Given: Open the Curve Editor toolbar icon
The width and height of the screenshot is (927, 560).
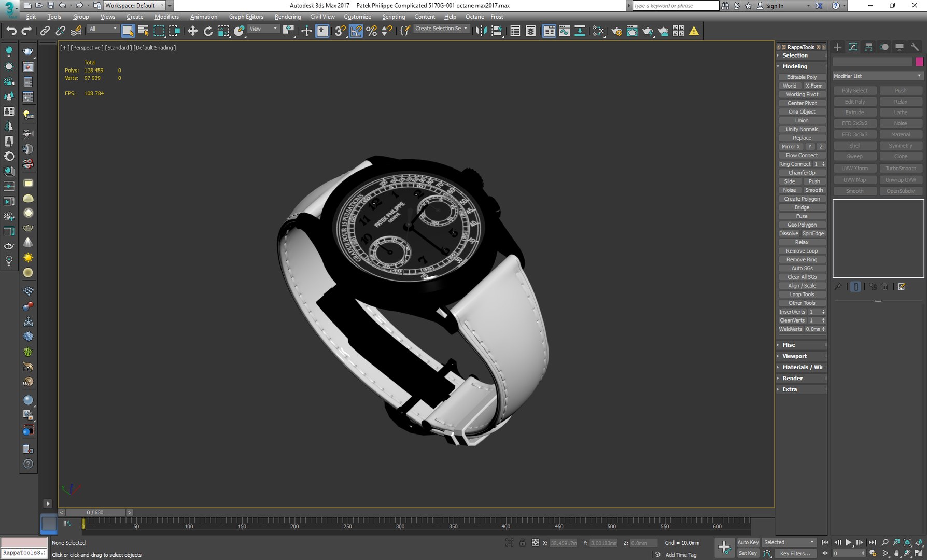Looking at the screenshot, I should coord(564,31).
